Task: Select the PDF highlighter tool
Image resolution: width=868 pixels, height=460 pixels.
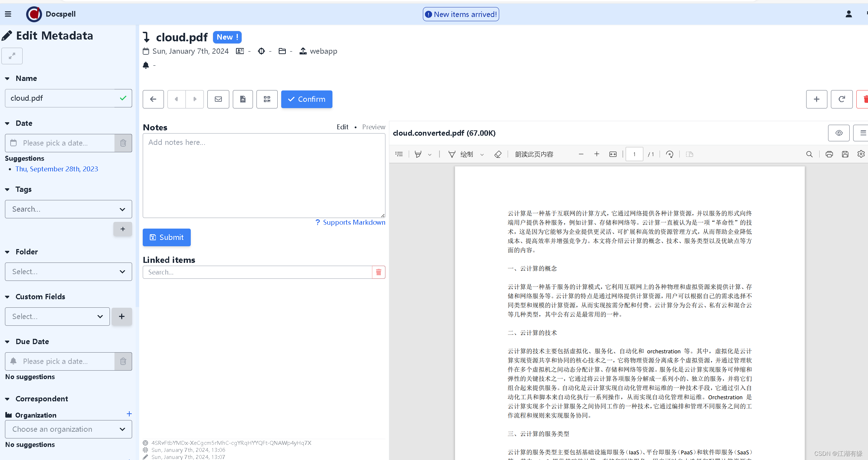Action: 418,154
